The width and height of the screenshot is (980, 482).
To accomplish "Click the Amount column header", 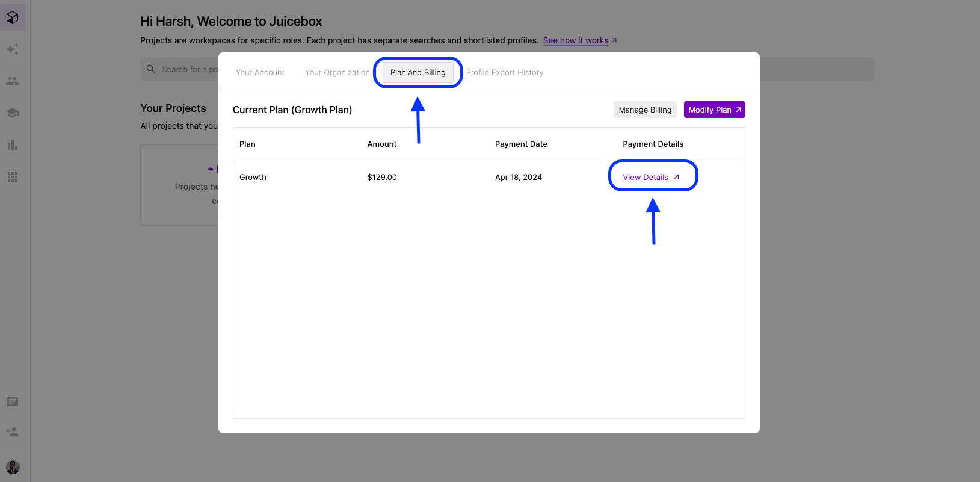I will (382, 144).
